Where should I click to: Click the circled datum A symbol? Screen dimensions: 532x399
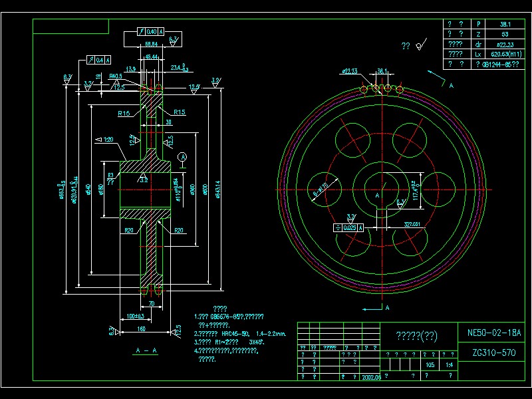click(183, 157)
